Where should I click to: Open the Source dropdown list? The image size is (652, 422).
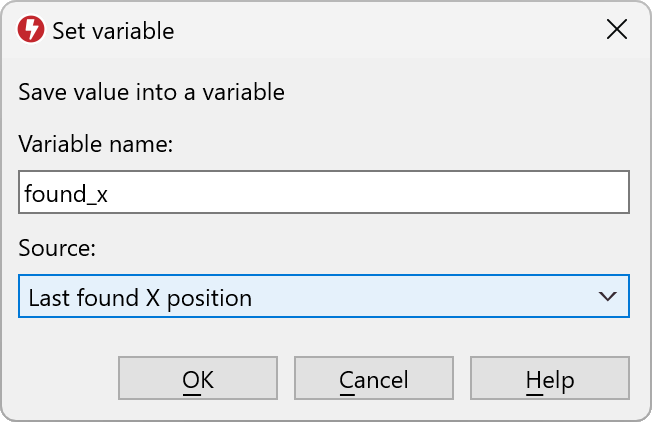pyautogui.click(x=324, y=297)
